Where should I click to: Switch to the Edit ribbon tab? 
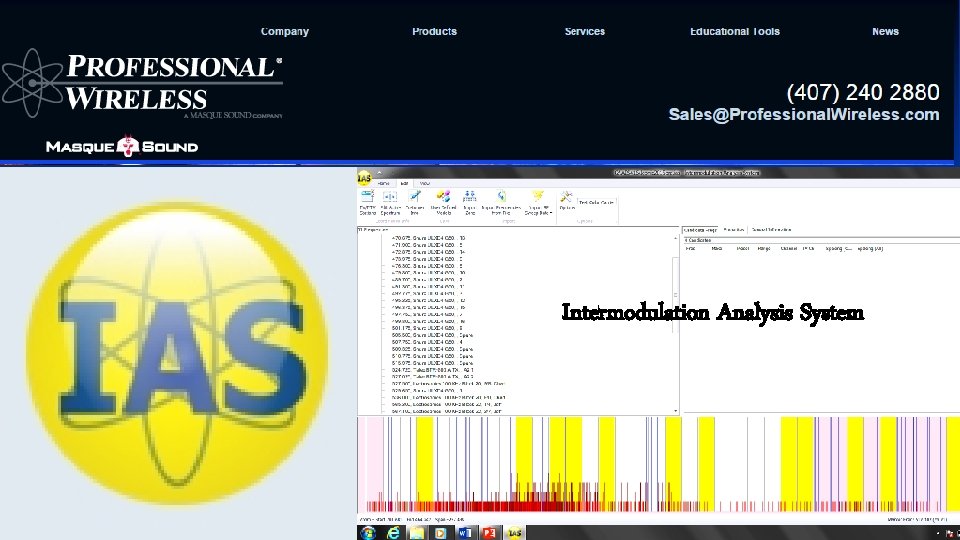tap(404, 184)
